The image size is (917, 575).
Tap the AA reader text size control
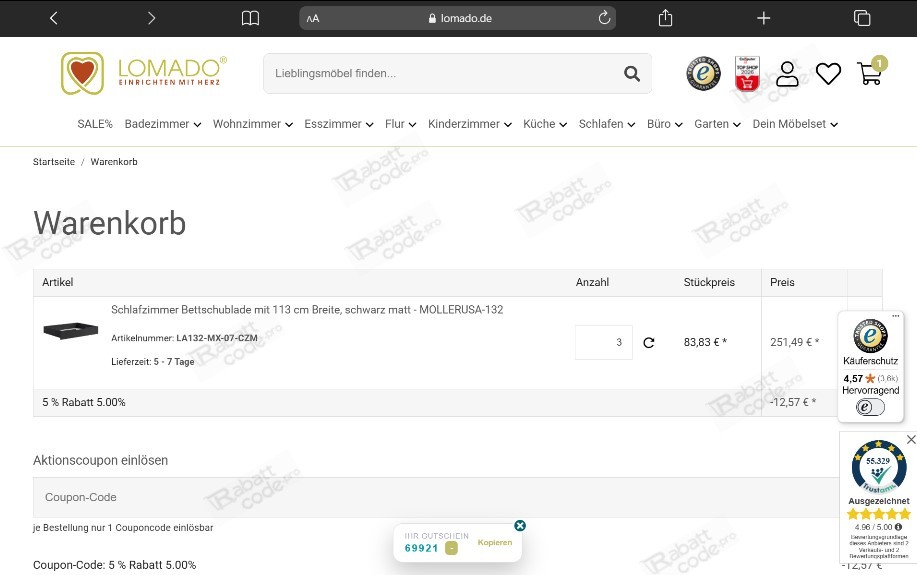313,18
